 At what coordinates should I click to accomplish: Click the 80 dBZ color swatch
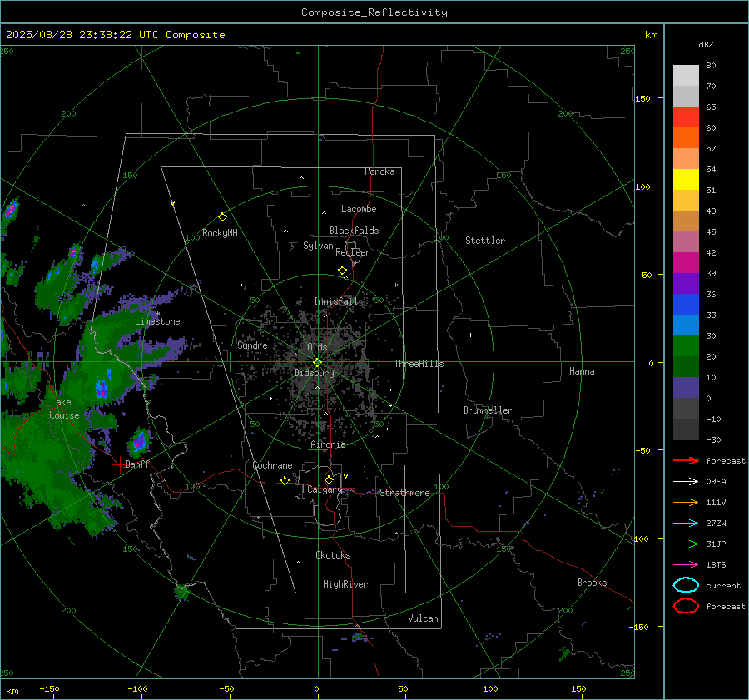coord(686,75)
